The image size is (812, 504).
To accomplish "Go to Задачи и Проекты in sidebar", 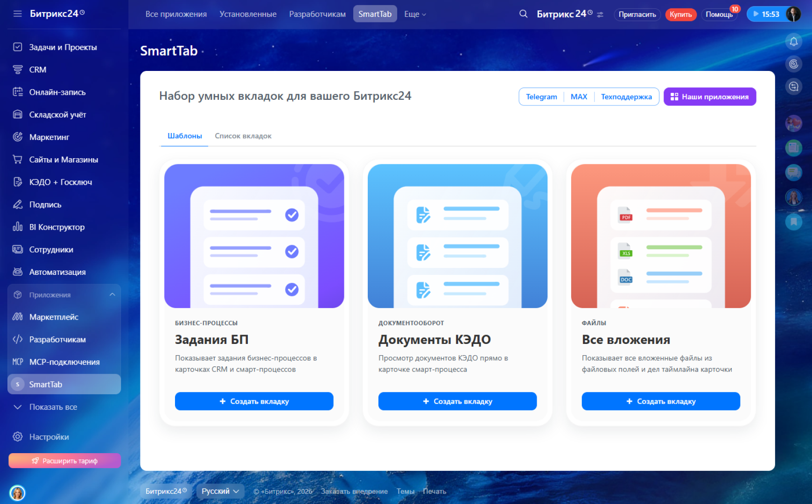I will click(64, 47).
